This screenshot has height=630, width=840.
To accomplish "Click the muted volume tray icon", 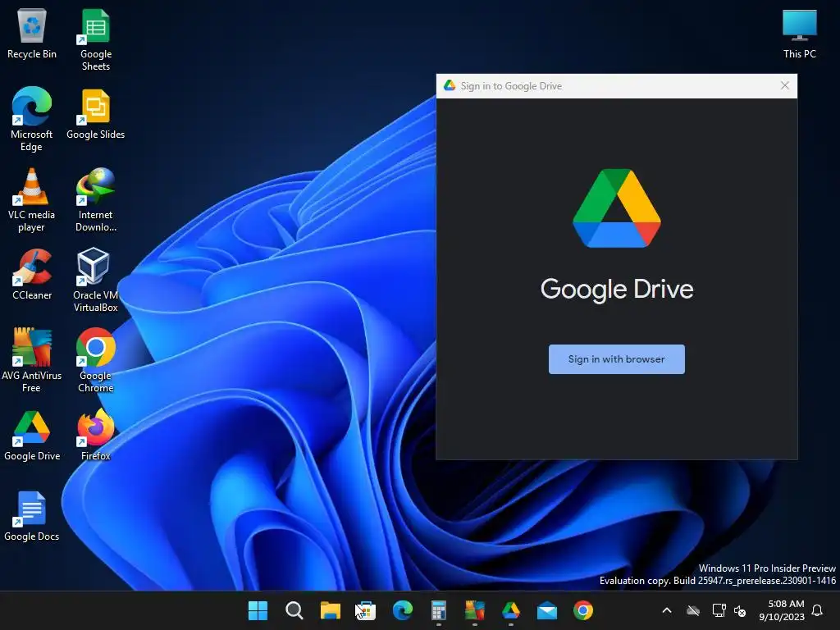I will 740,610.
